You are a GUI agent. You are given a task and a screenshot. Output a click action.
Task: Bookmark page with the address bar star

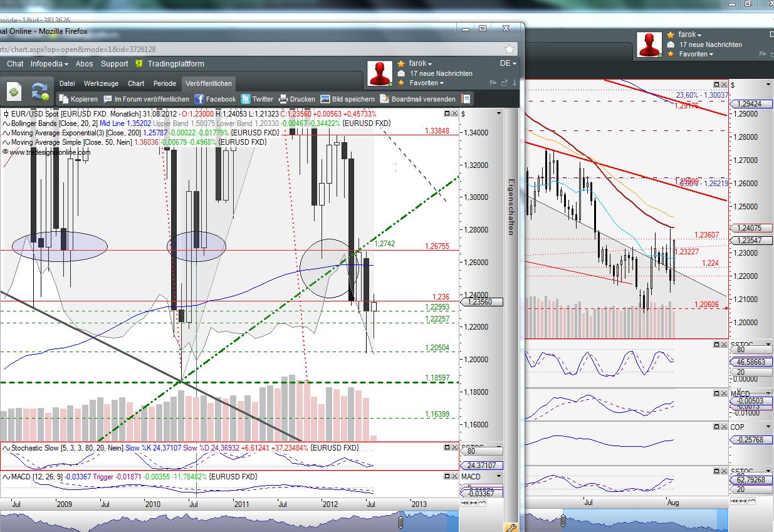click(x=510, y=49)
